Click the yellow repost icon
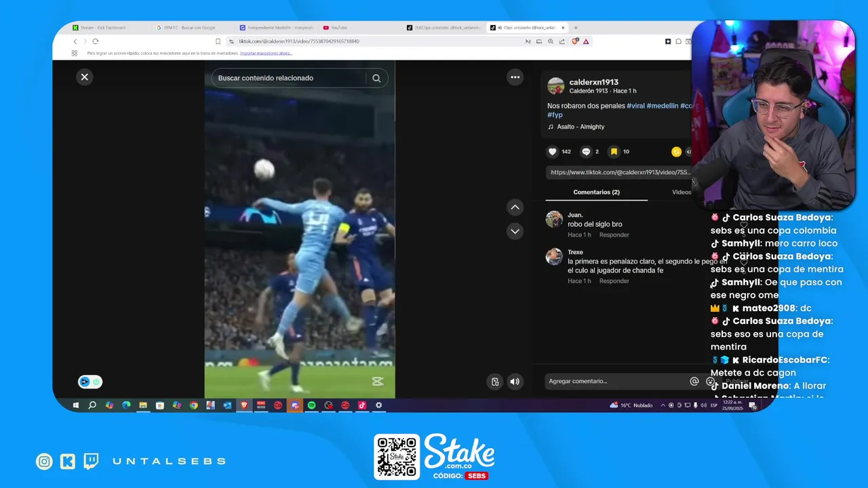 tap(676, 152)
